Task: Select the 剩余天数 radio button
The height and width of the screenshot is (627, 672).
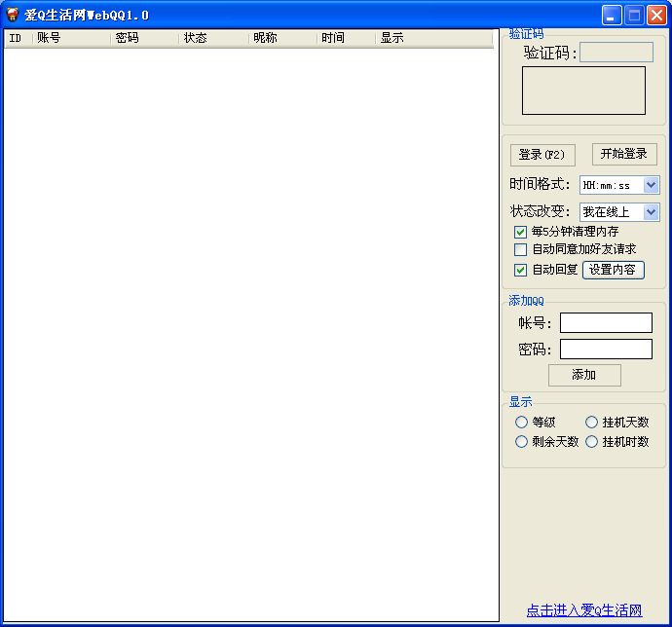Action: [x=522, y=442]
